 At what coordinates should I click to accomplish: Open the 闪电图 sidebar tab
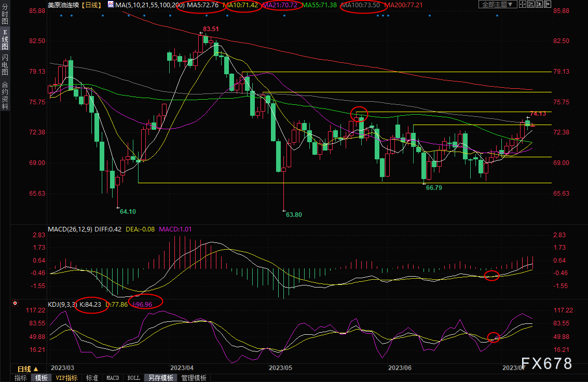click(x=5, y=65)
